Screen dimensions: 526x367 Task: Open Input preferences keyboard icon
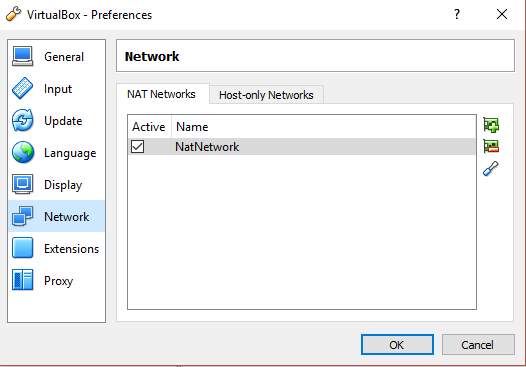click(x=22, y=88)
